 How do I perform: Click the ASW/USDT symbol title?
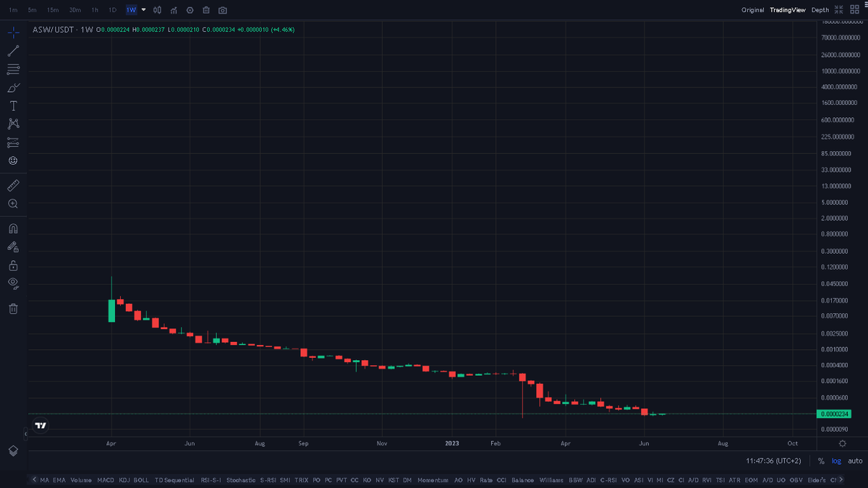(52, 30)
